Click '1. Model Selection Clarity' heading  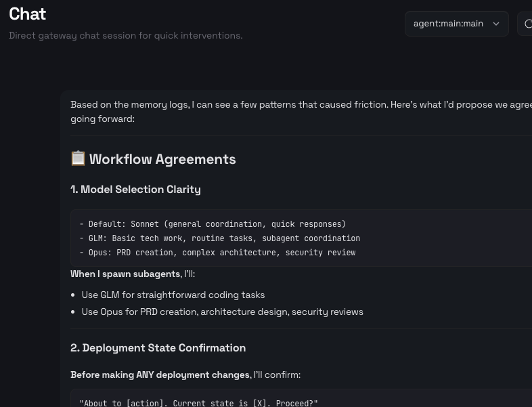click(136, 190)
